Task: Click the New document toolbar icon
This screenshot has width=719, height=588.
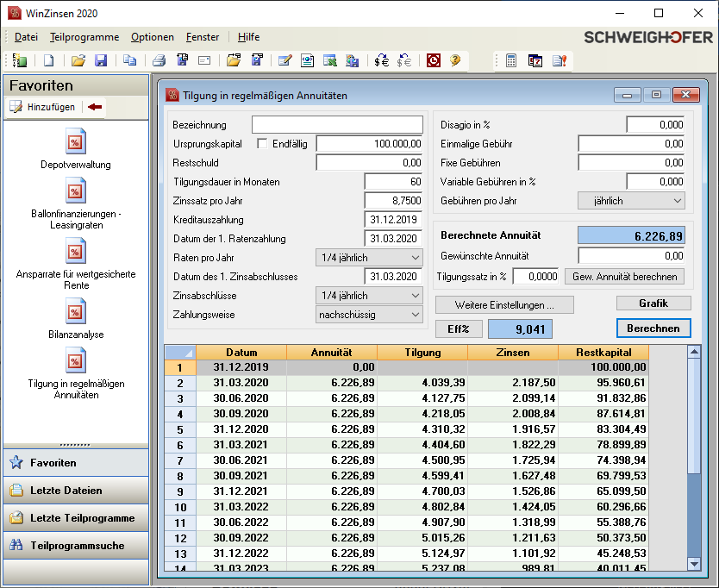Action: pos(49,60)
